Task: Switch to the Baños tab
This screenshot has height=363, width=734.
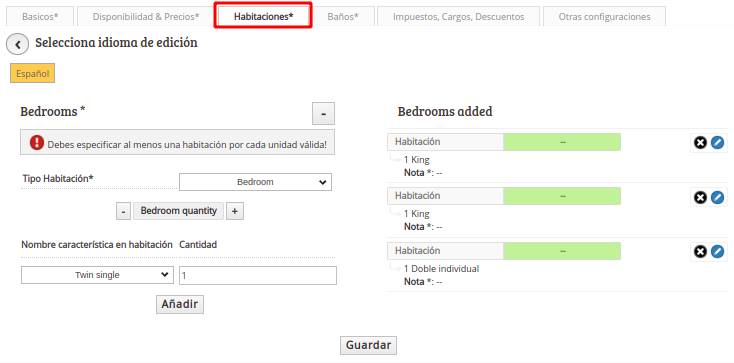Action: [343, 16]
